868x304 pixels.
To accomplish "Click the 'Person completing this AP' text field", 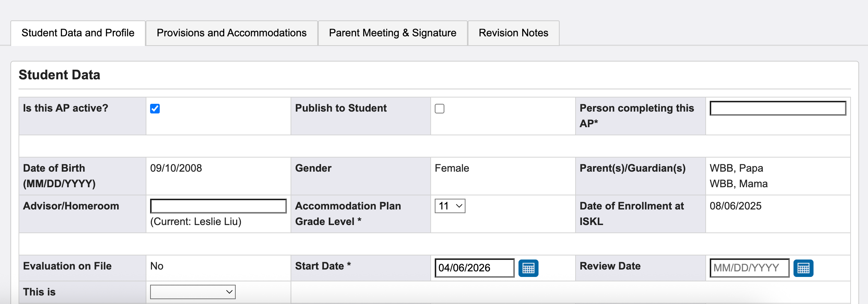I will (778, 108).
